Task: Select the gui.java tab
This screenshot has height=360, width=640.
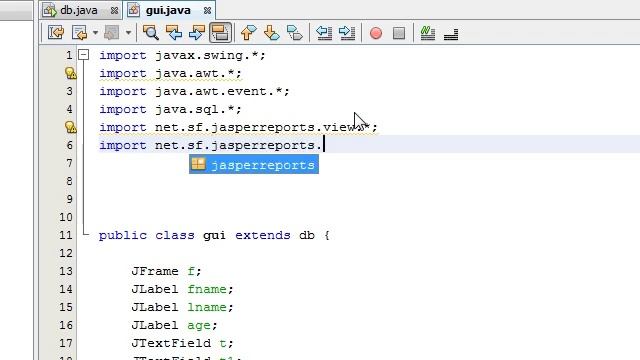Action: pos(168,10)
